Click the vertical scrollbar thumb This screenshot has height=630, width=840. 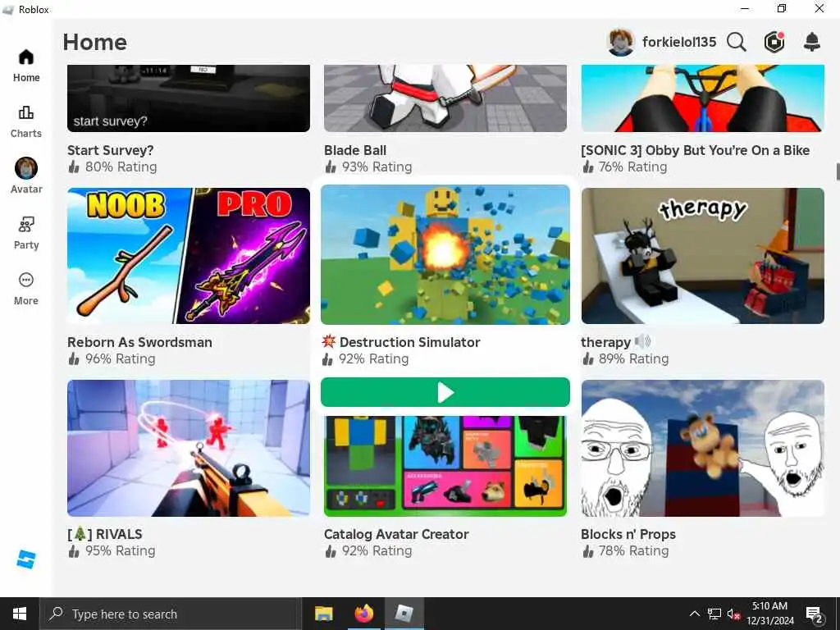838,172
